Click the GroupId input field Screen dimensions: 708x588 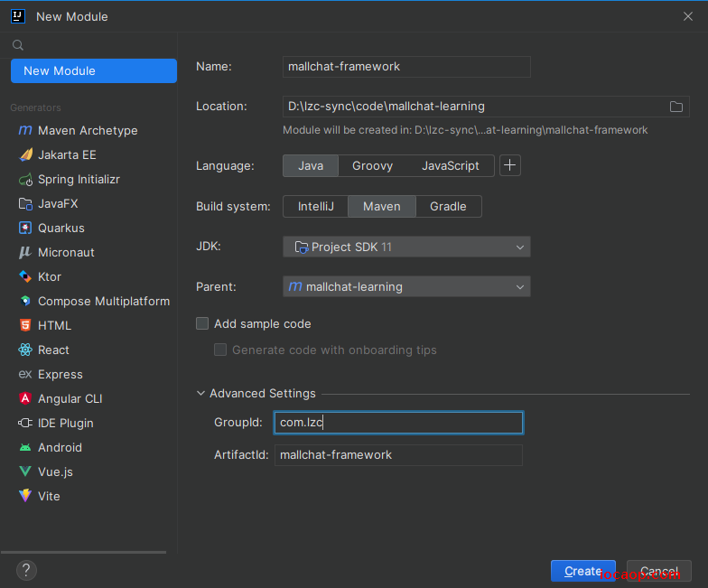[x=398, y=423]
